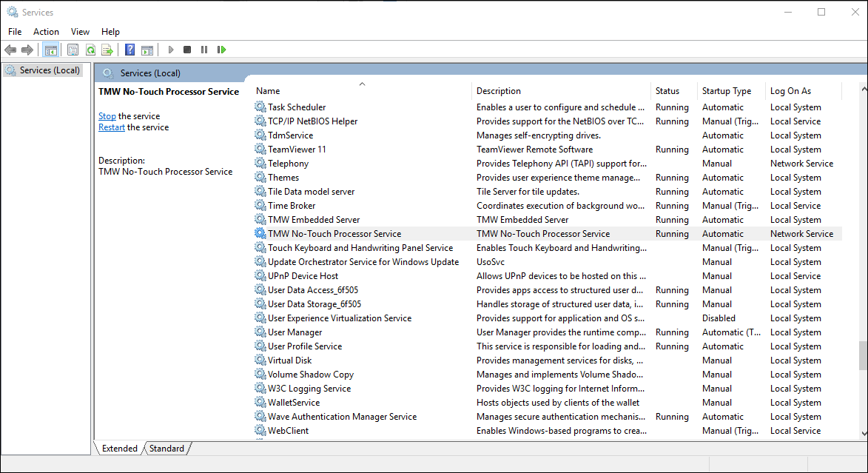Click the Restart the service link
This screenshot has width=868, height=473.
(112, 127)
